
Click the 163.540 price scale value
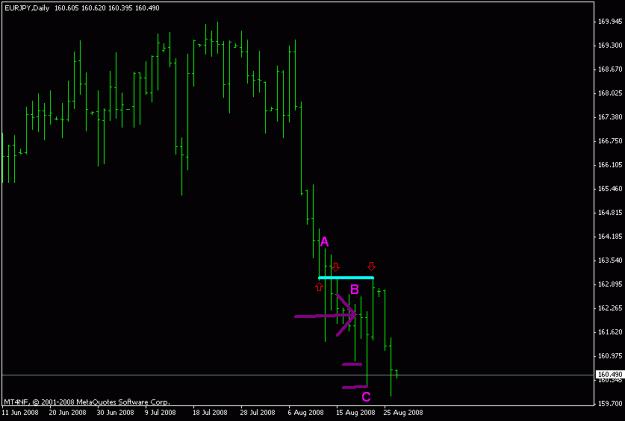610,260
